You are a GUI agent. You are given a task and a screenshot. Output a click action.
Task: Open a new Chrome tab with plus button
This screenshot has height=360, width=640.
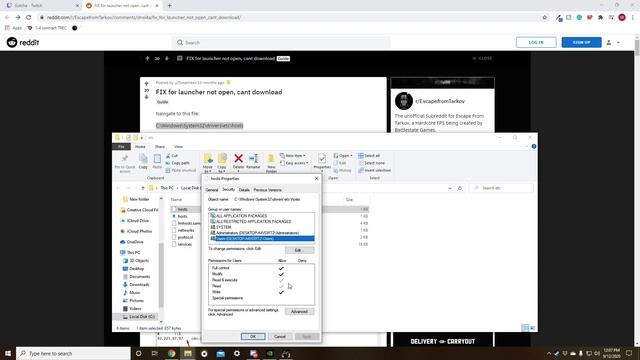pos(169,6)
